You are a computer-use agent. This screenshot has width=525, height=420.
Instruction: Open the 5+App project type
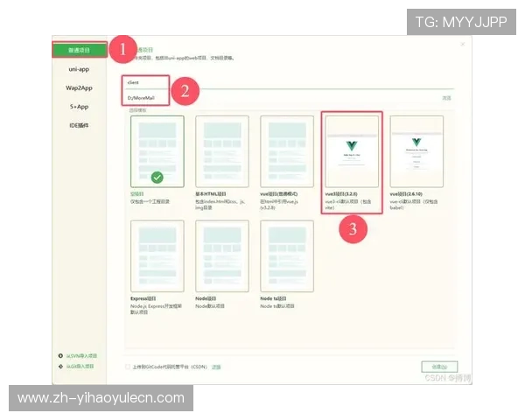coord(80,106)
